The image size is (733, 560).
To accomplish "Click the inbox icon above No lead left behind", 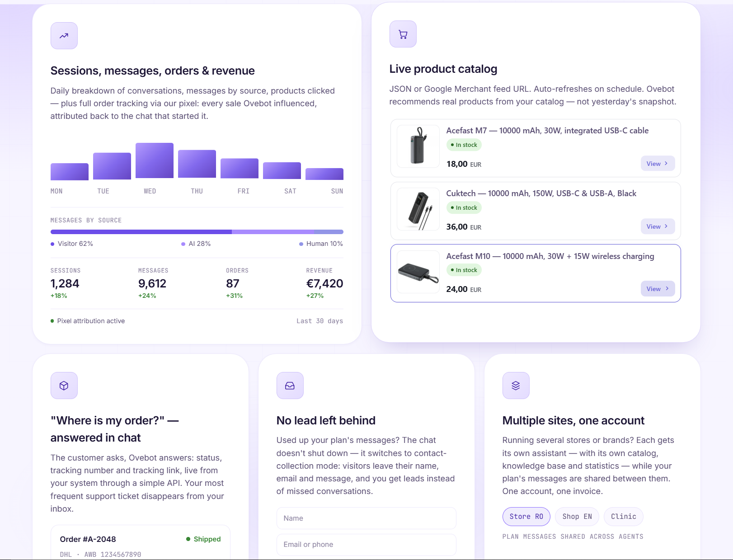I will pos(290,386).
